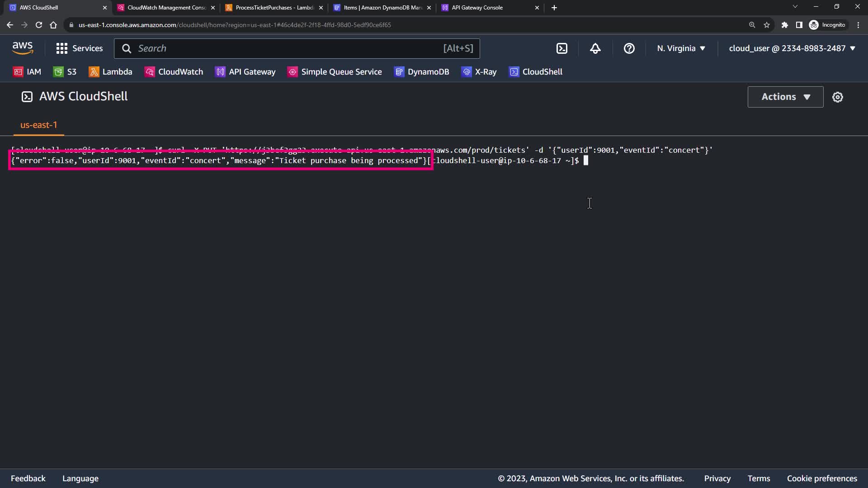The height and width of the screenshot is (488, 868).
Task: Open CloudShell icon in top navigation bar
Action: click(561, 48)
